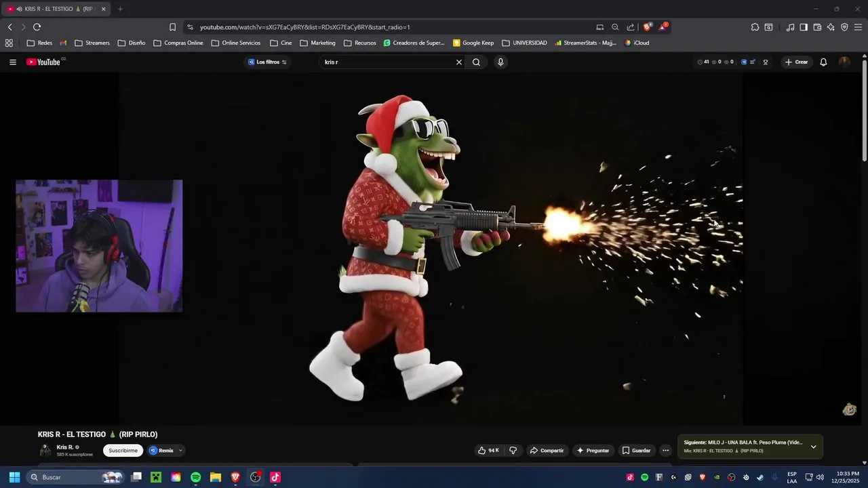The image size is (868, 488).
Task: Click the Compartir button
Action: [547, 450]
